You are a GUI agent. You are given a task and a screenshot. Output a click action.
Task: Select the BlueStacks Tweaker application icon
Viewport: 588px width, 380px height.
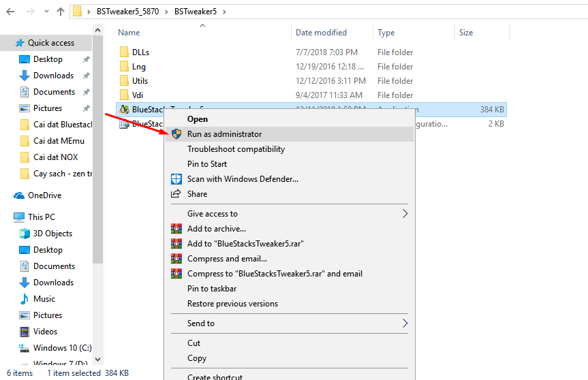click(x=124, y=109)
